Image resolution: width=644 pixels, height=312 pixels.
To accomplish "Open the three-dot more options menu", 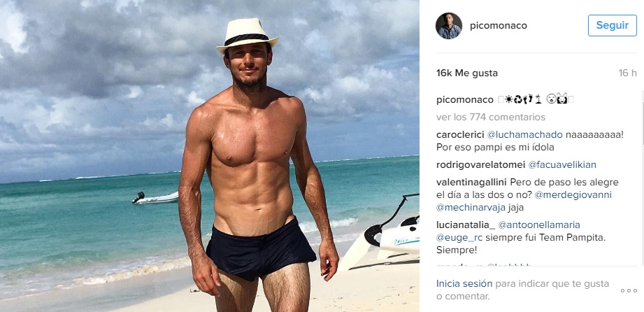I will pyautogui.click(x=629, y=290).
